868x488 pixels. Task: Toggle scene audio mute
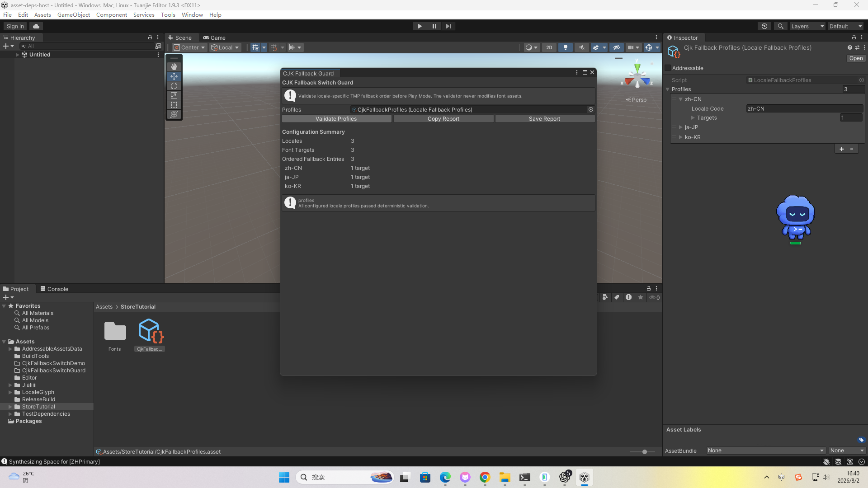[581, 47]
